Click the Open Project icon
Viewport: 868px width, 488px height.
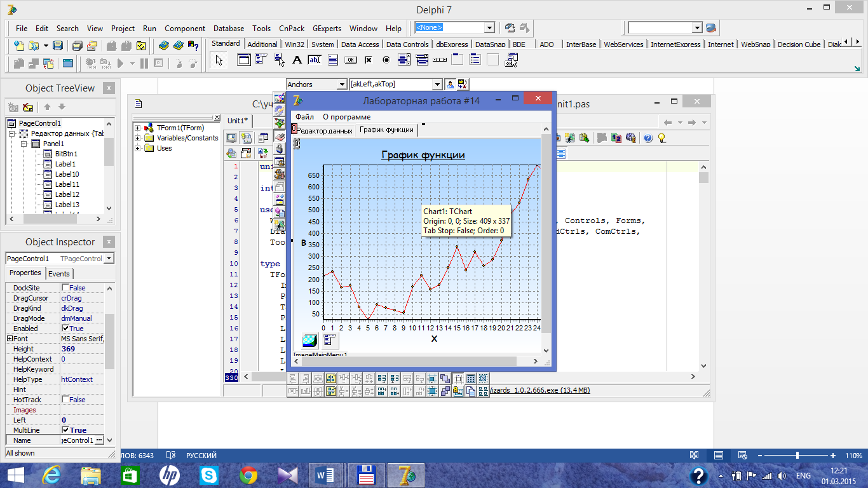tap(92, 46)
